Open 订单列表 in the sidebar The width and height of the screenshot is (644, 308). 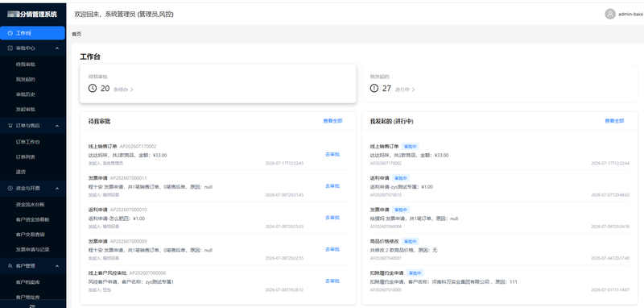(26, 156)
